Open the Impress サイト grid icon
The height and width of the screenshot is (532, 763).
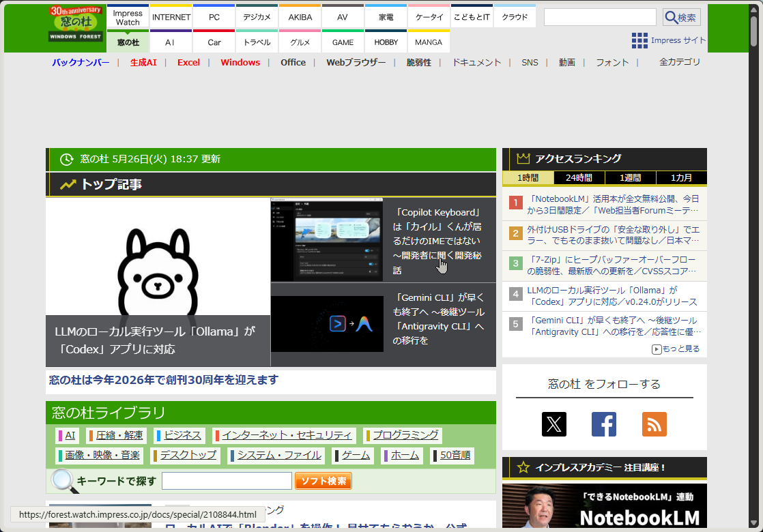click(639, 40)
